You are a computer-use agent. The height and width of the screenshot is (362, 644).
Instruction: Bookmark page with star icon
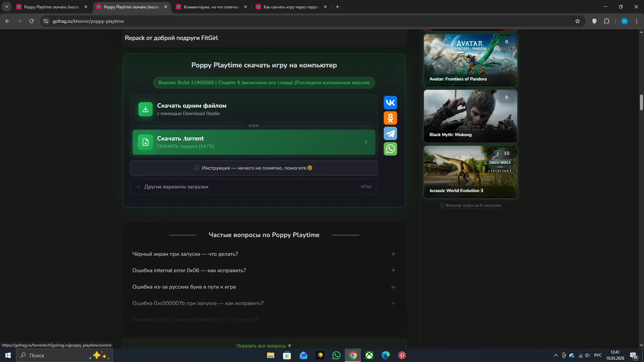click(x=577, y=21)
